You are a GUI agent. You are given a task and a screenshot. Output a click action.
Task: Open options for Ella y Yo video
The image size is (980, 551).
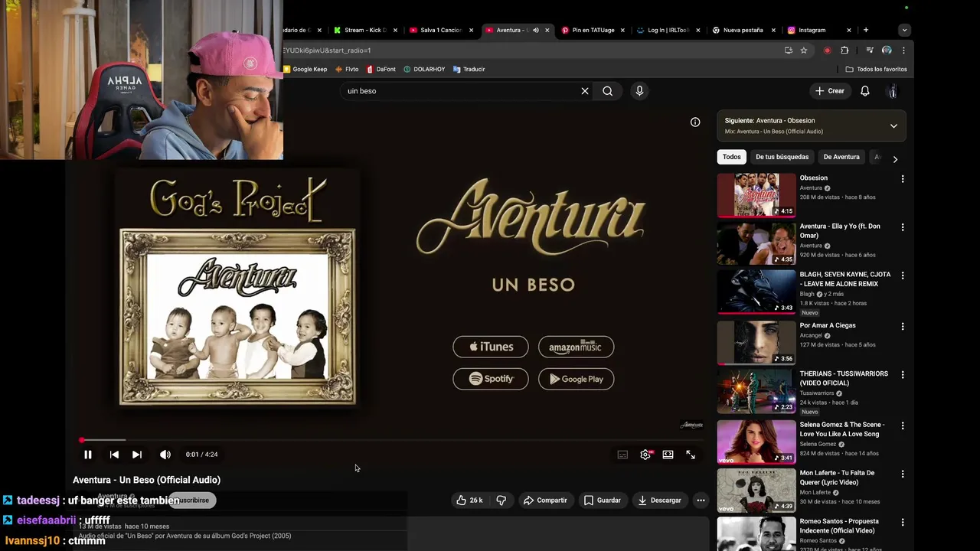click(x=903, y=227)
